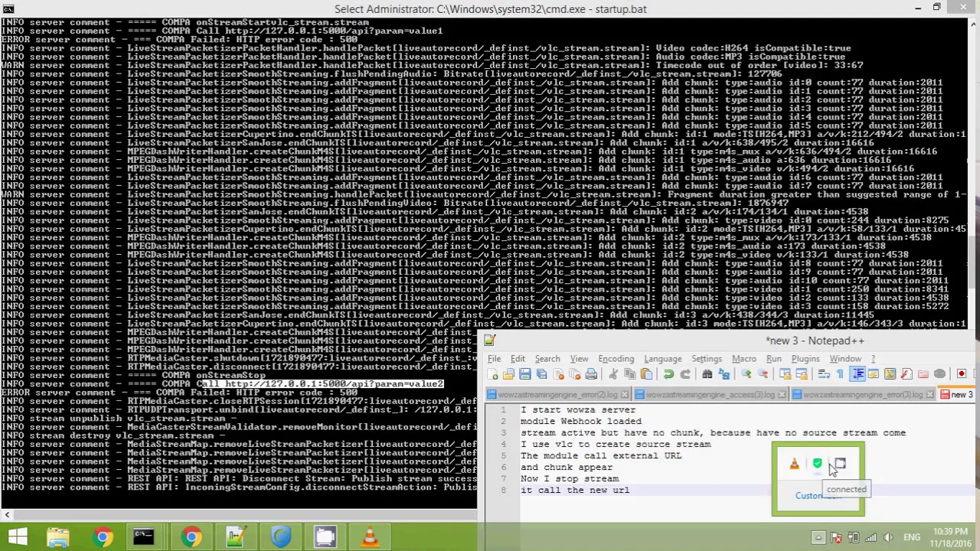Click the New file icon in Notepad++
The width and height of the screenshot is (980, 551).
pyautogui.click(x=492, y=374)
